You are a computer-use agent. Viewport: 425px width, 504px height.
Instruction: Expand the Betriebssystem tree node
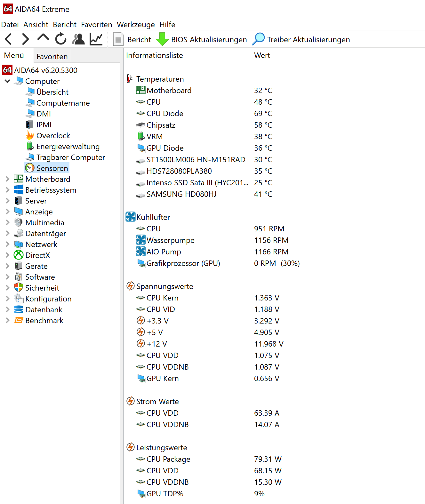click(x=7, y=190)
